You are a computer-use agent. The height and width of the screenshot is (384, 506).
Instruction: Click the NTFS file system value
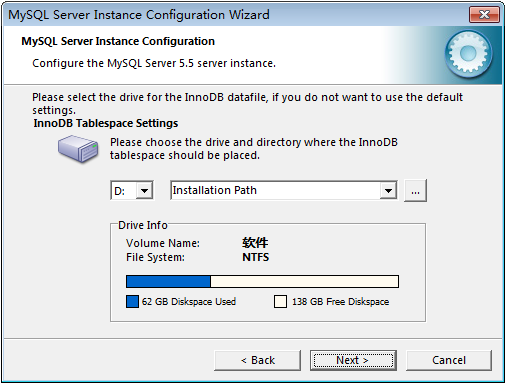click(256, 257)
